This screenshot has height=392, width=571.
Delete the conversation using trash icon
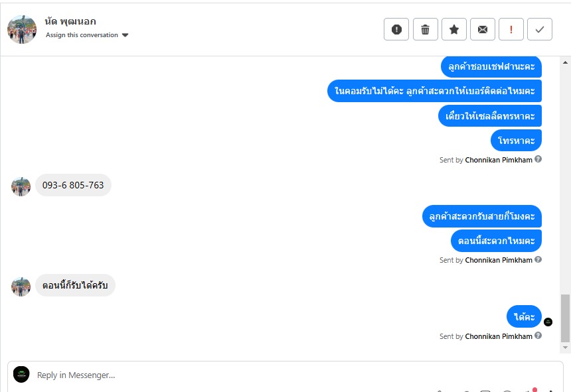tap(426, 29)
